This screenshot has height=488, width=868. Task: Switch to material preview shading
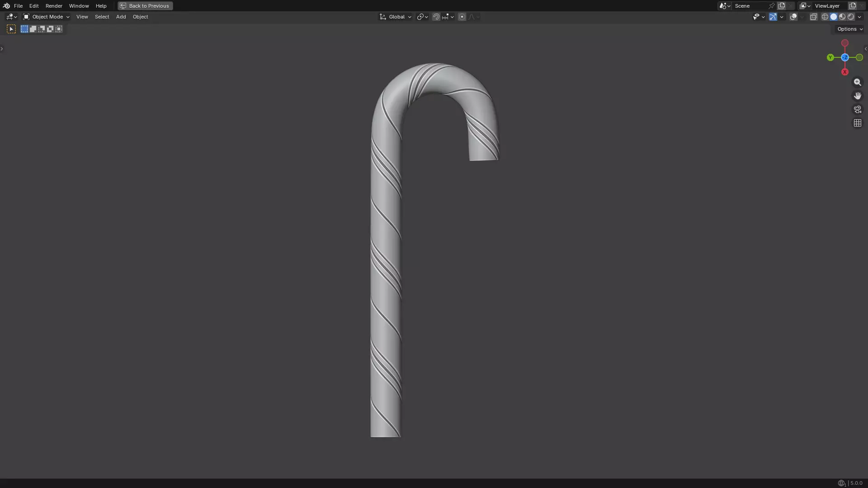(x=842, y=17)
